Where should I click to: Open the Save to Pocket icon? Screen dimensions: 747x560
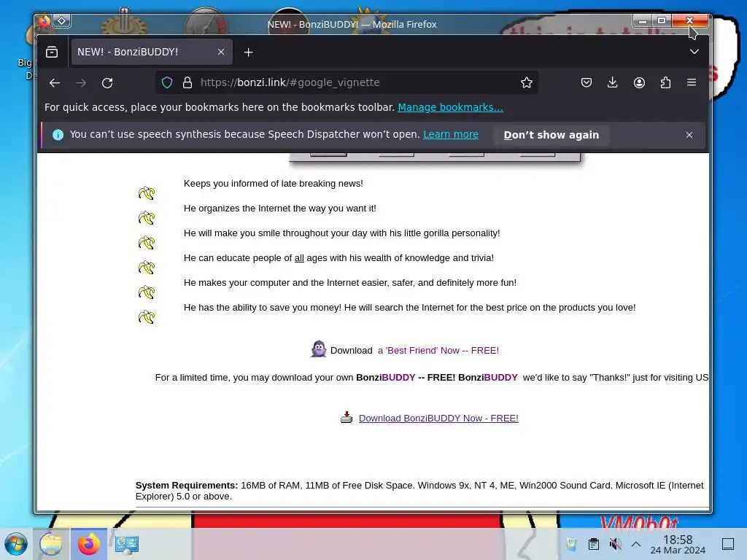587,83
